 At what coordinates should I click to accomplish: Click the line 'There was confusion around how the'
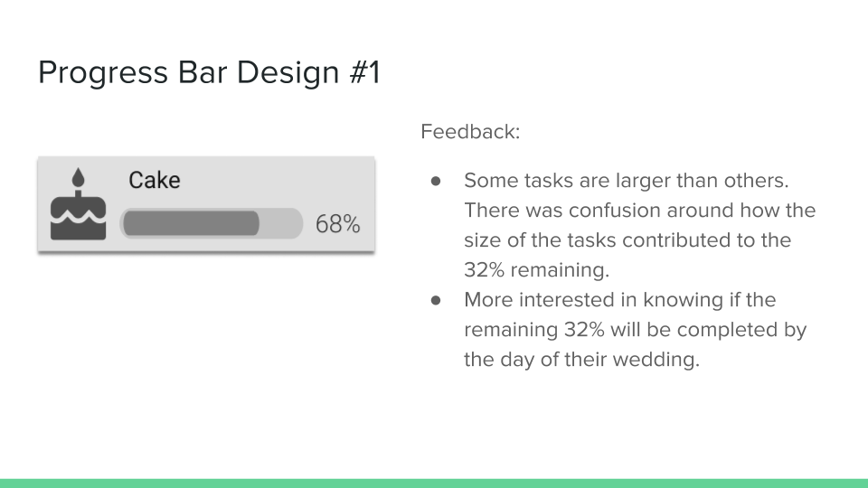pos(640,211)
